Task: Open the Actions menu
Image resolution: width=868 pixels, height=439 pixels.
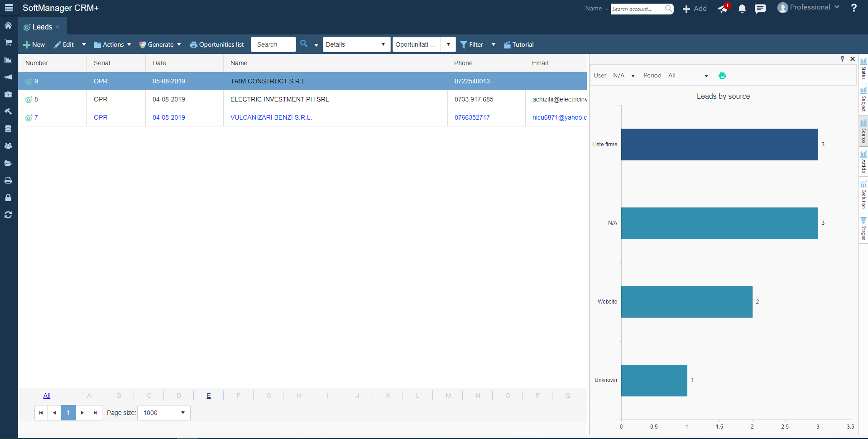Action: [x=112, y=44]
